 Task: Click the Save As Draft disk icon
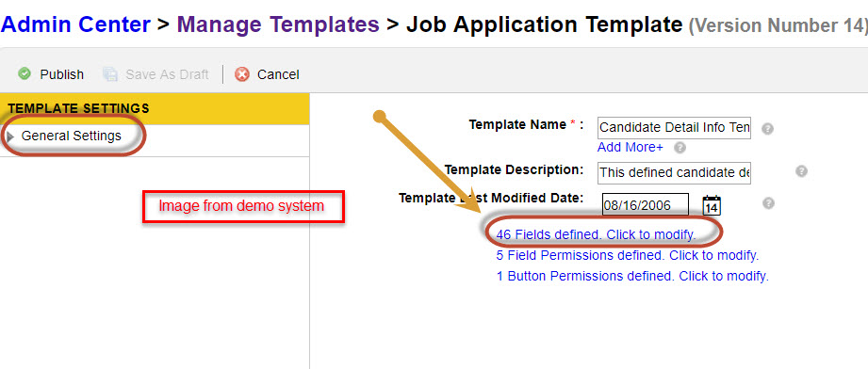tap(110, 74)
